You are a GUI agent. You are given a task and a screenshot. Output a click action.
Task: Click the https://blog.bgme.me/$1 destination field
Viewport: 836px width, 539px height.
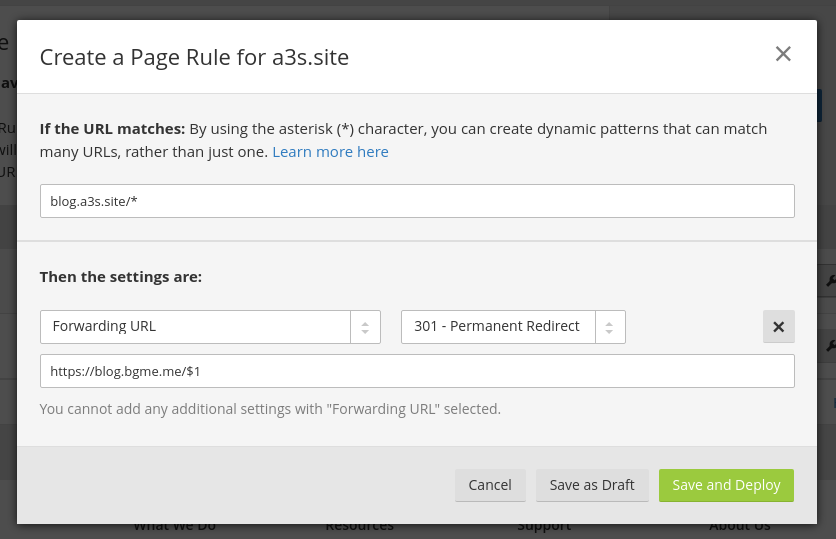(417, 371)
